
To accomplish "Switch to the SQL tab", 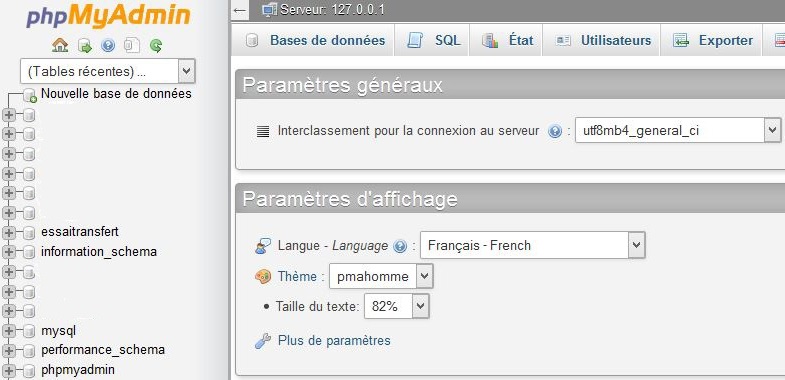I will (433, 41).
